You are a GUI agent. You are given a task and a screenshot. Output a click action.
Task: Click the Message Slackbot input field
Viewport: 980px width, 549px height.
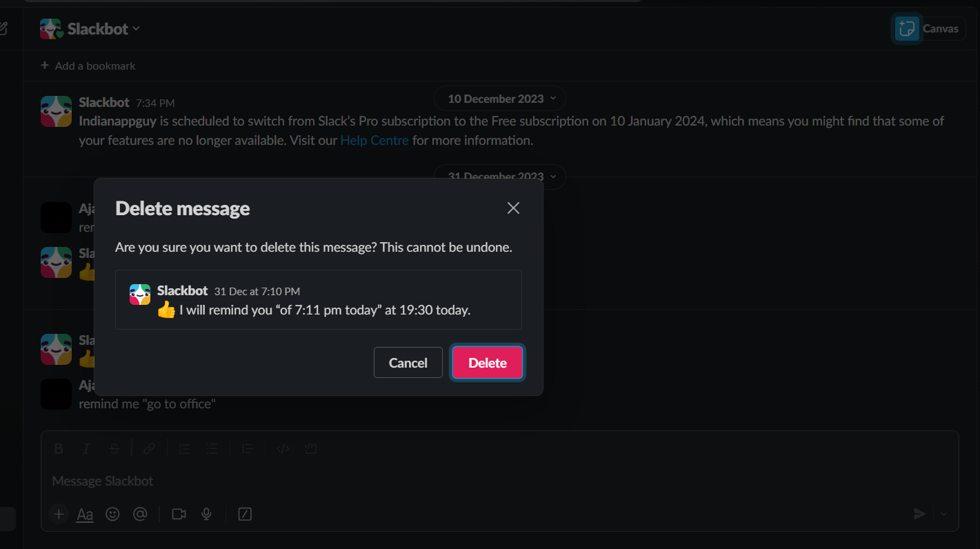(414, 481)
